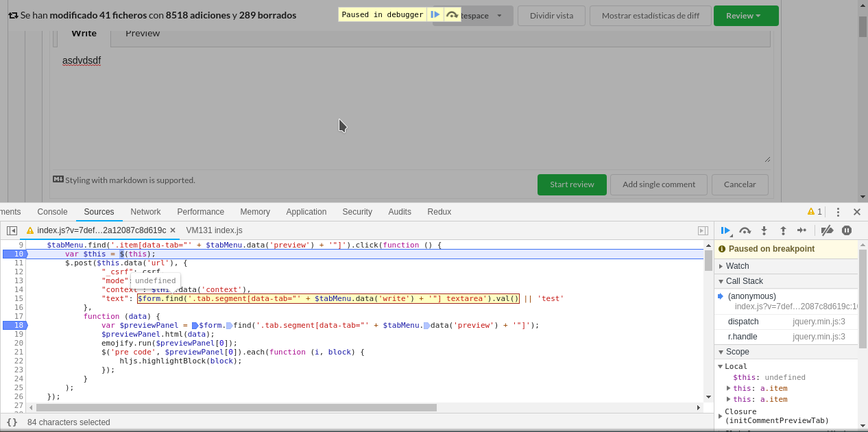
Task: Deactivate breakpoints icon
Action: (828, 231)
